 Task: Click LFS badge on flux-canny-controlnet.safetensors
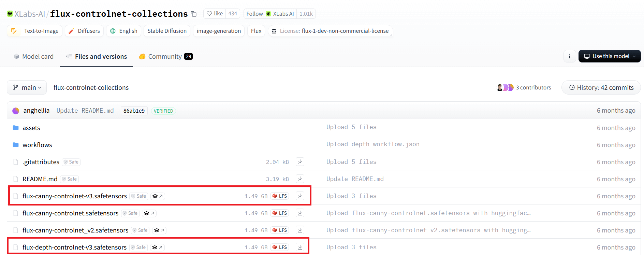point(280,213)
